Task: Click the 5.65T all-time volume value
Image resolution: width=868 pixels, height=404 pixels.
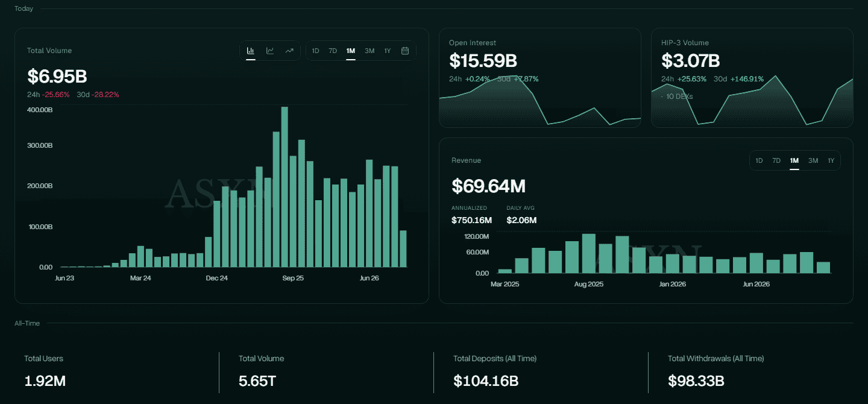Action: point(258,381)
